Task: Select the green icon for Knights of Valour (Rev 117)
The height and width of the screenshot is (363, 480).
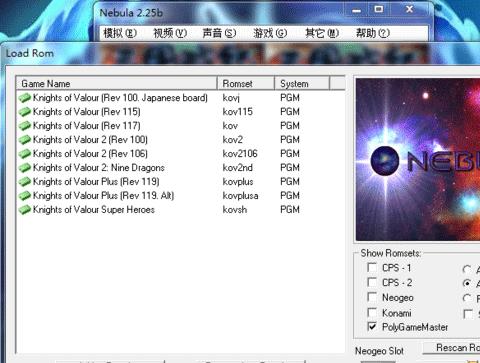Action: tap(24, 126)
